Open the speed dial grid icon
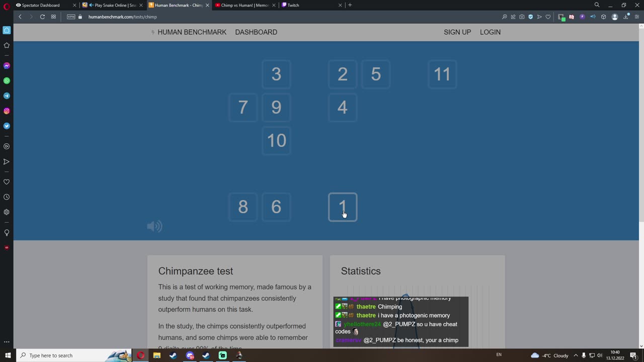Image resolution: width=644 pixels, height=362 pixels. click(x=53, y=17)
